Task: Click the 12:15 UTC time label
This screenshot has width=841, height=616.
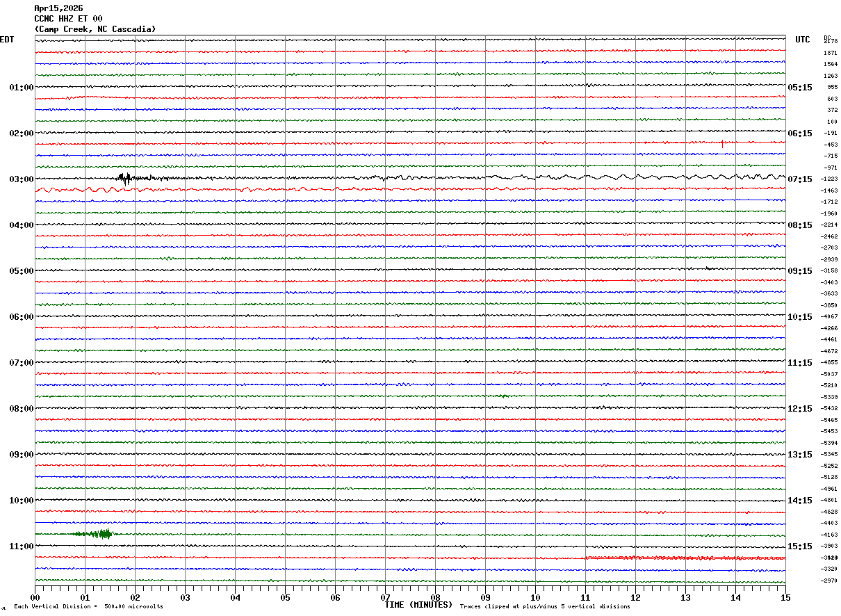Action: [800, 409]
